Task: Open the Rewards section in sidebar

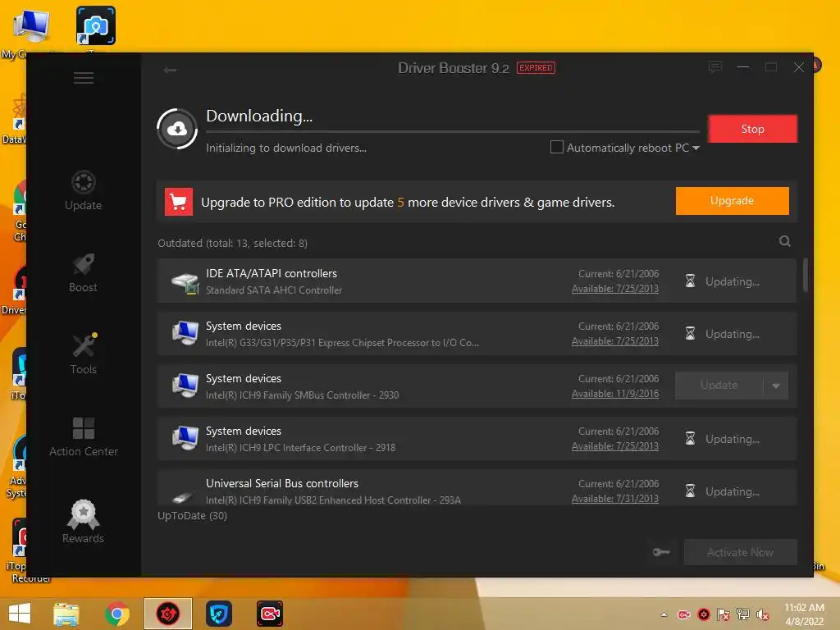Action: (83, 522)
